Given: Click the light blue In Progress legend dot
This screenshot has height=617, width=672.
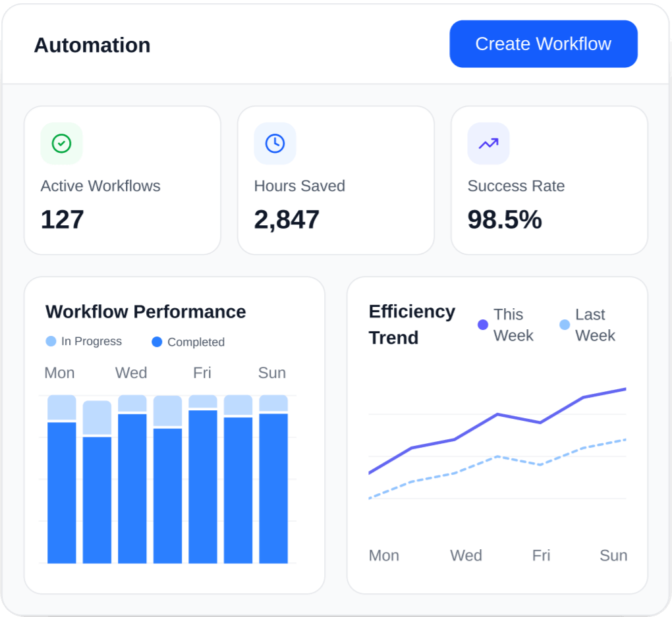Looking at the screenshot, I should point(51,341).
